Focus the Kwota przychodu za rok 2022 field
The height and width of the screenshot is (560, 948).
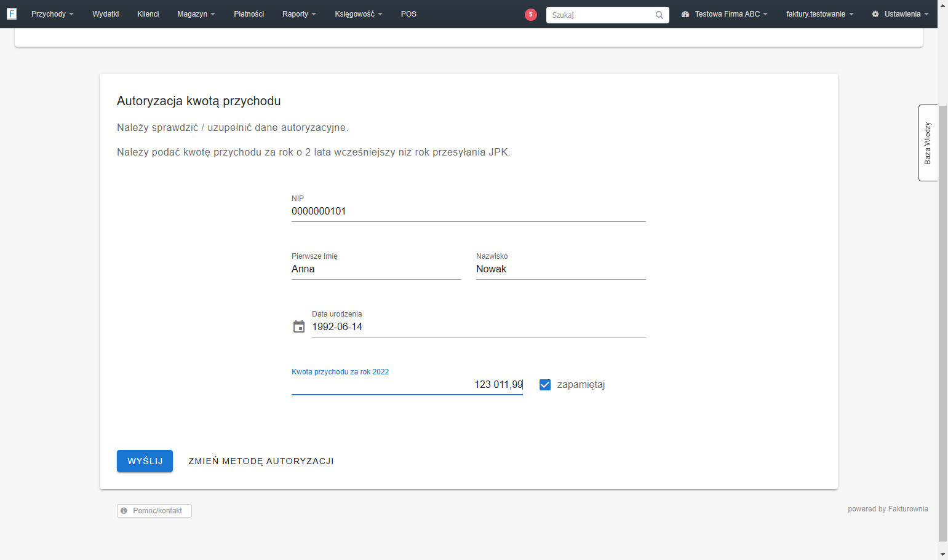[x=407, y=385]
